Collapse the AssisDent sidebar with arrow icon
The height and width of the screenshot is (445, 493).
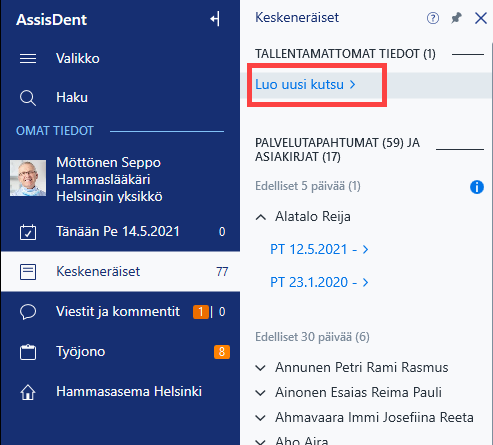pyautogui.click(x=215, y=19)
